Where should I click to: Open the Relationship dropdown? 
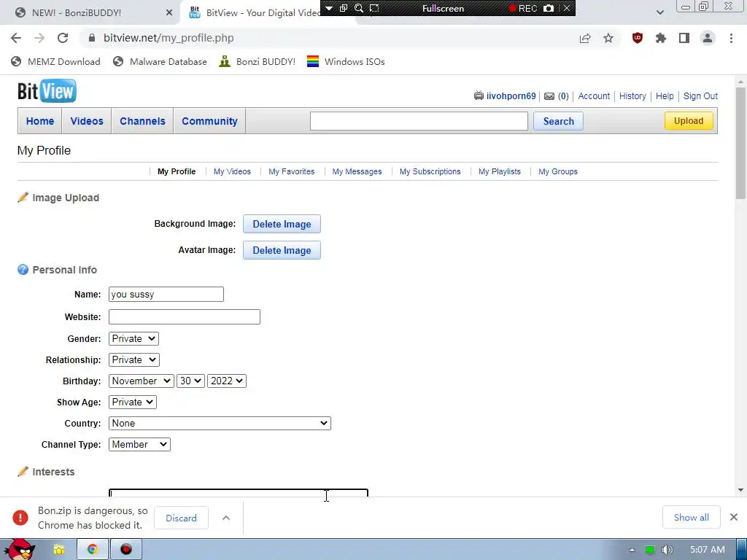(x=134, y=360)
